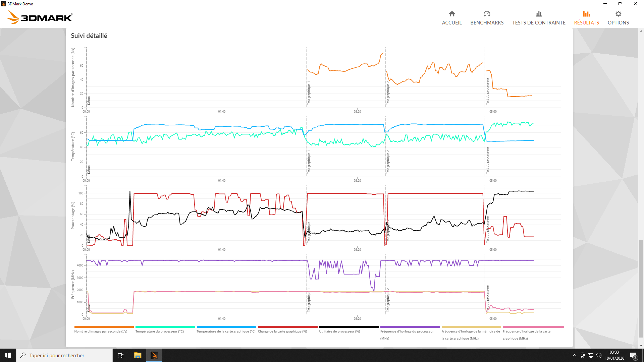Click the scrollbar down arrow
This screenshot has width=644, height=362.
coord(641,346)
